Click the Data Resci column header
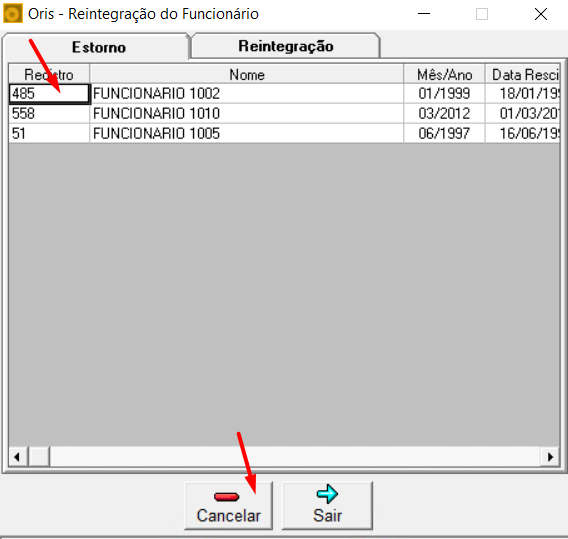 [523, 75]
